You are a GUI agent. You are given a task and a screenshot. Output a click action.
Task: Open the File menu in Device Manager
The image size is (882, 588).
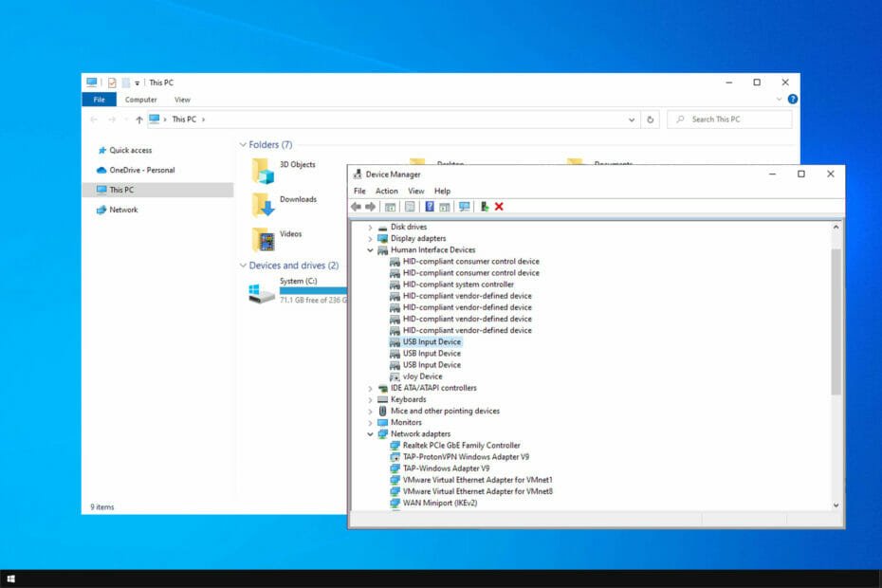pos(359,192)
